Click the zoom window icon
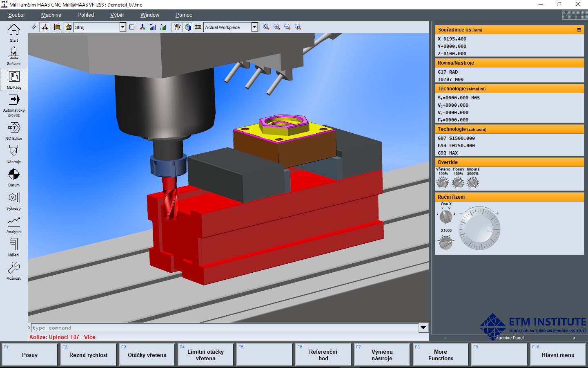This screenshot has height=368, width=588. click(x=298, y=27)
